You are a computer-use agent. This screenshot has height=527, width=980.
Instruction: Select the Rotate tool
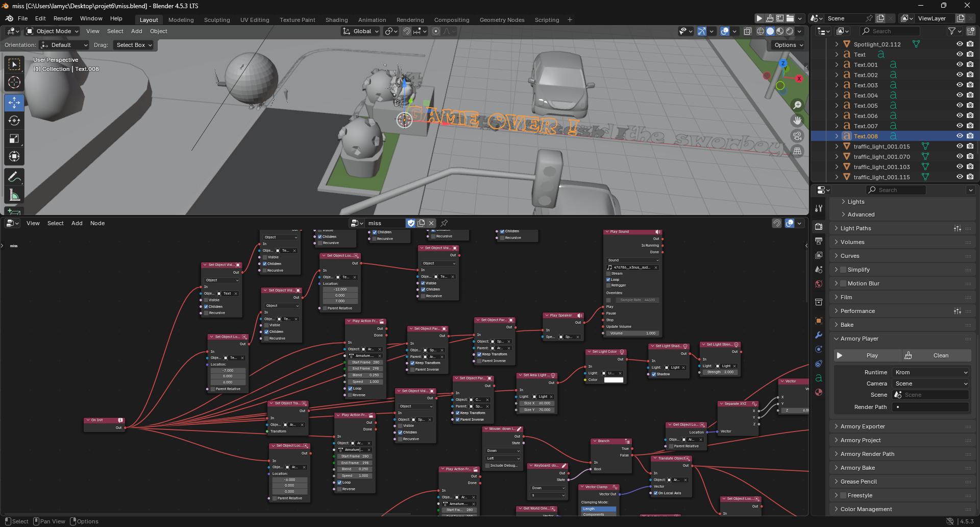click(14, 121)
